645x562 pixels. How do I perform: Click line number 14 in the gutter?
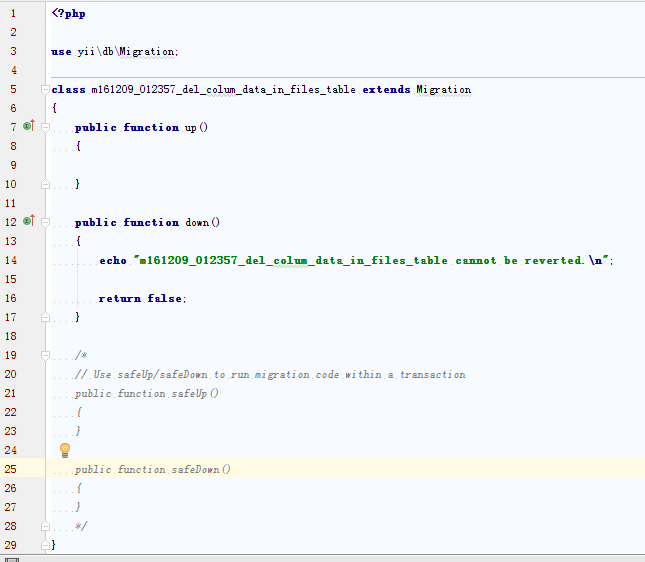click(x=11, y=260)
